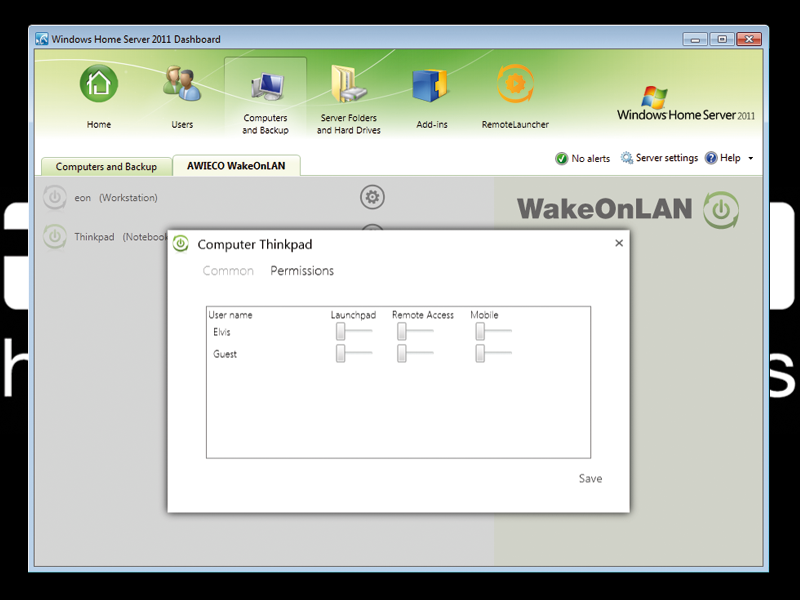Close the Windows Home Server Dashboard window

pyautogui.click(x=749, y=39)
